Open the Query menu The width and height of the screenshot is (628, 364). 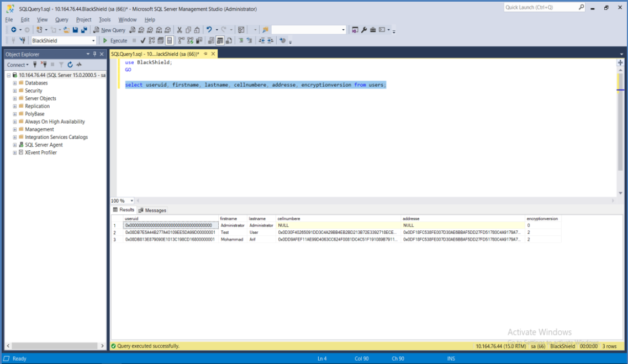pyautogui.click(x=61, y=19)
